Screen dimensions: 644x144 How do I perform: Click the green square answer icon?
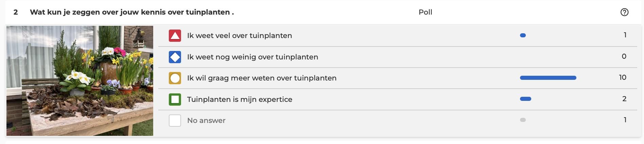coord(175,100)
